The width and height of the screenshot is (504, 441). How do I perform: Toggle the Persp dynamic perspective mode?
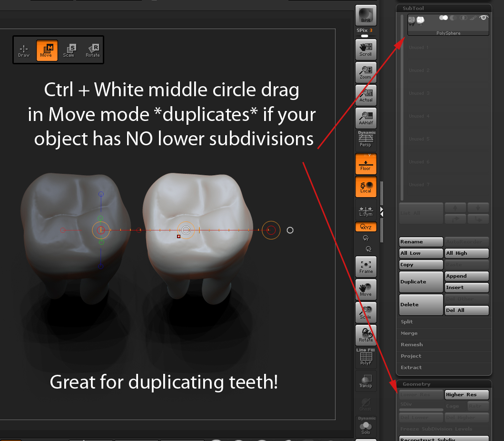(x=365, y=139)
